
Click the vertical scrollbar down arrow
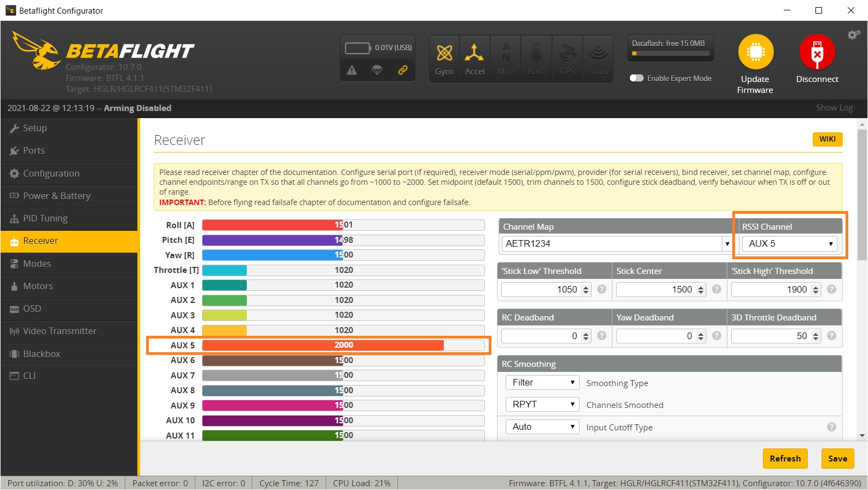coord(863,436)
